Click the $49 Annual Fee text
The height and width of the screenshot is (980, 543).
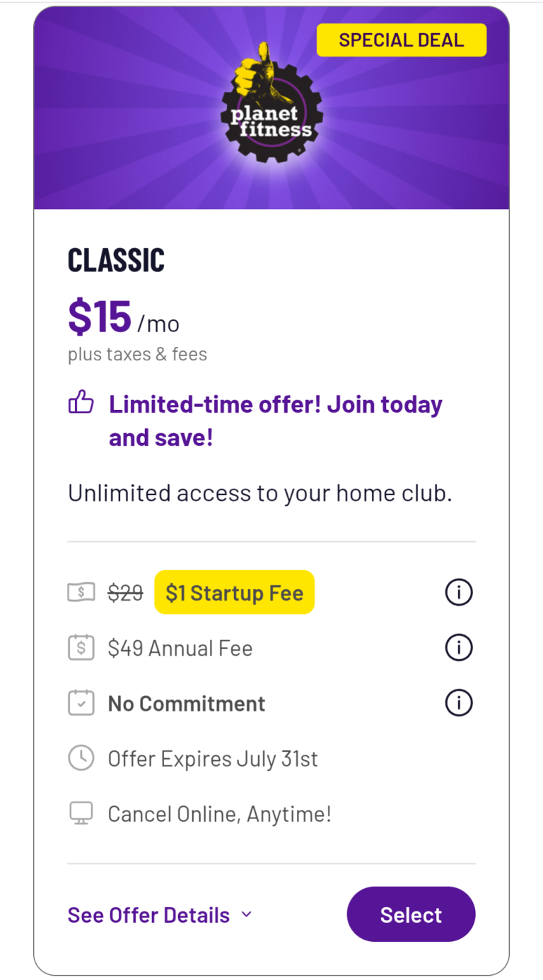pyautogui.click(x=180, y=648)
